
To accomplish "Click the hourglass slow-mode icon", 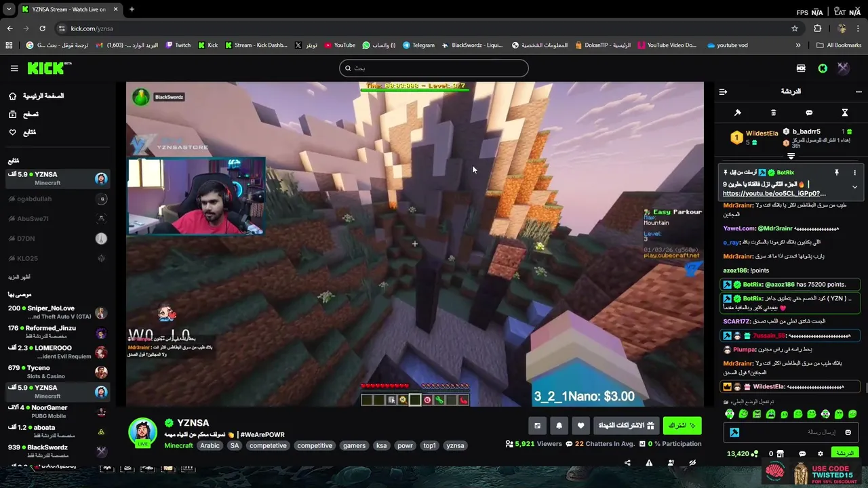I will pos(845,113).
